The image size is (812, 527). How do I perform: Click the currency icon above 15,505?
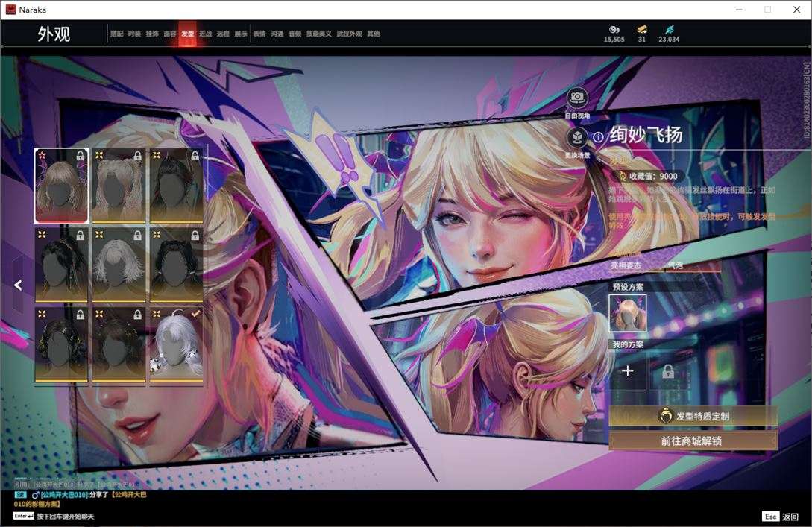(x=614, y=30)
